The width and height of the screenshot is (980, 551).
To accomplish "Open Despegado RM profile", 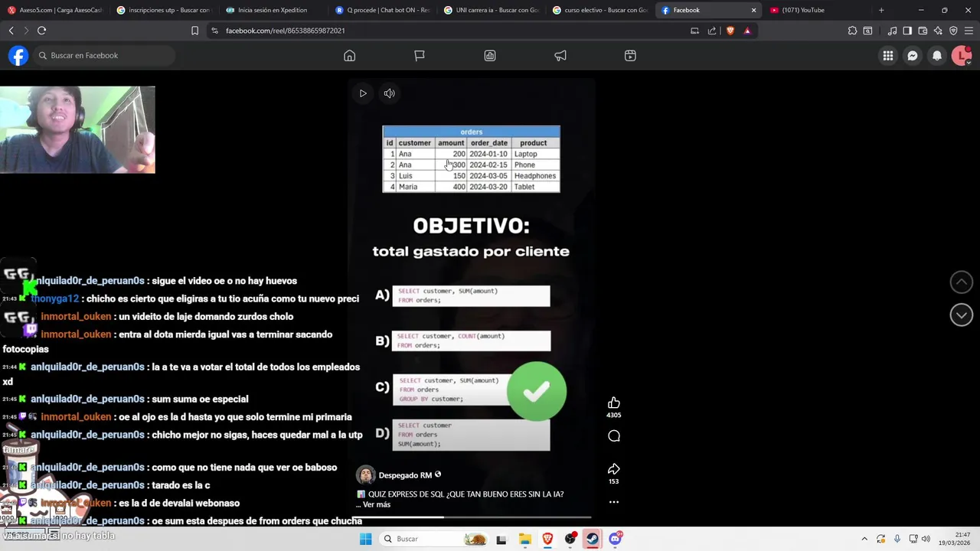I will 405,475.
